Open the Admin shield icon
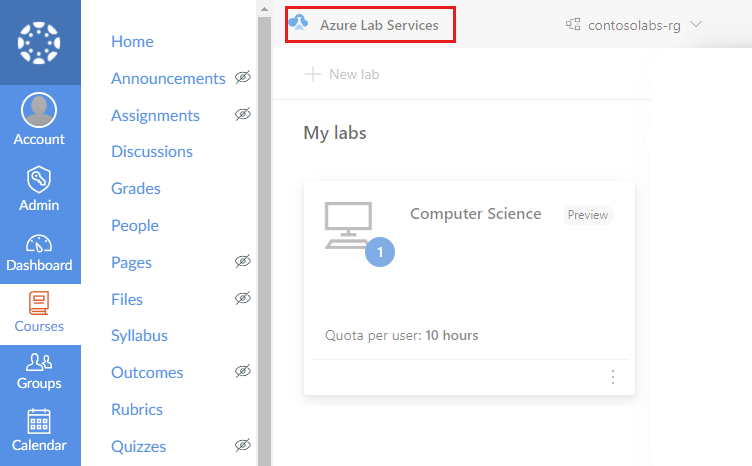 [x=39, y=180]
